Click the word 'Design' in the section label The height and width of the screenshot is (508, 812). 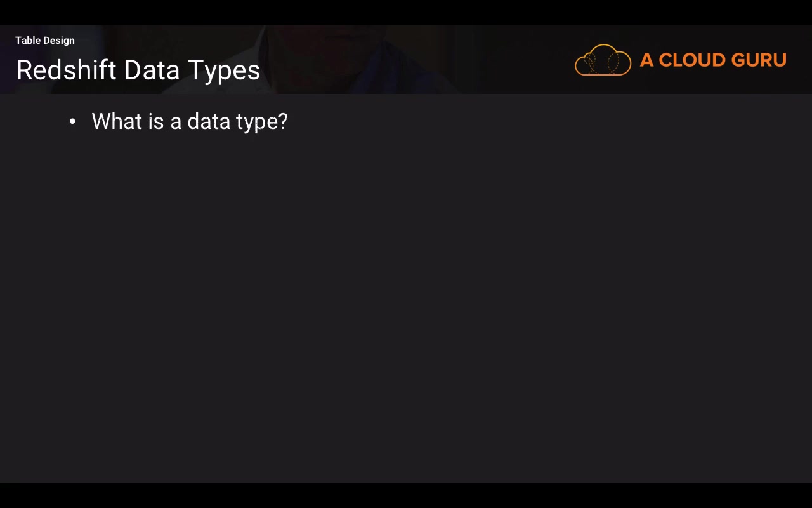pyautogui.click(x=59, y=41)
